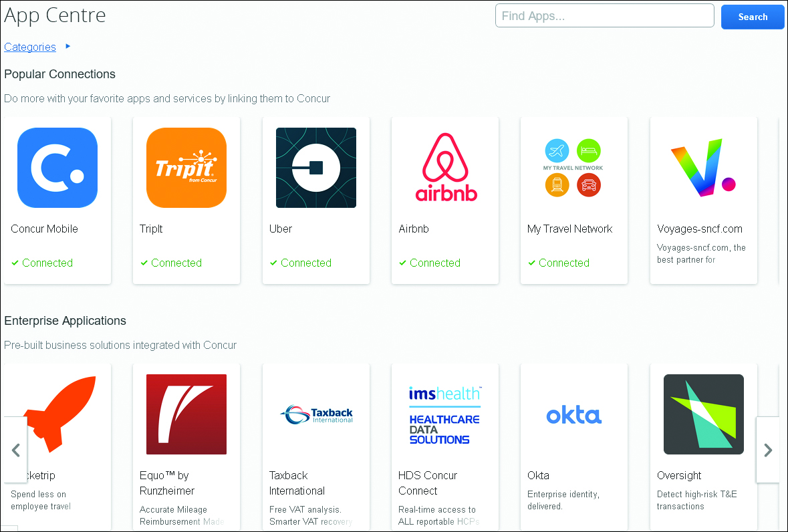Click 'Enterprise identity, delivered.' description
The height and width of the screenshot is (532, 788).
coord(563,500)
